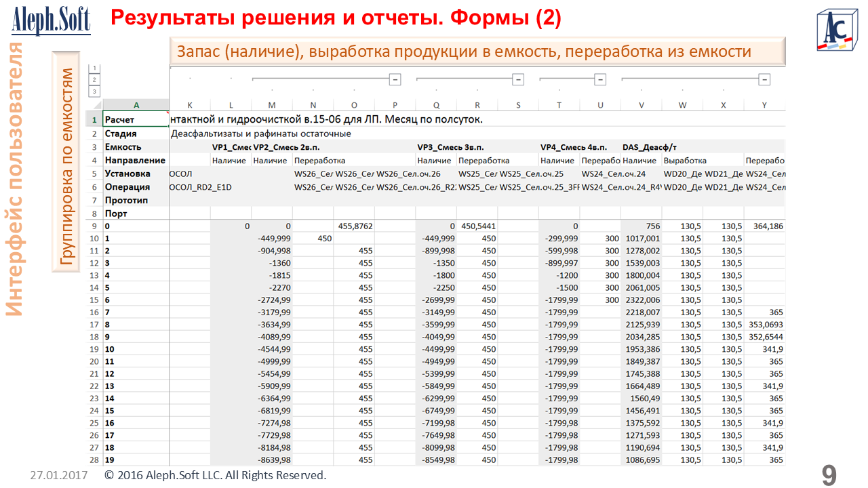Screen dimensions: 868x488
Task: Select row 9 header
Action: [94, 226]
